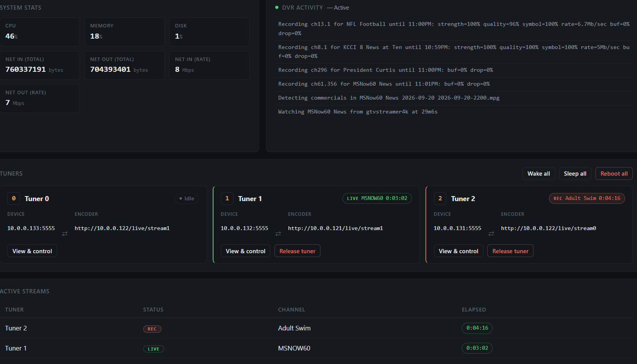The image size is (637, 364).
Task: Release tuner on Tuner 1
Action: click(297, 251)
